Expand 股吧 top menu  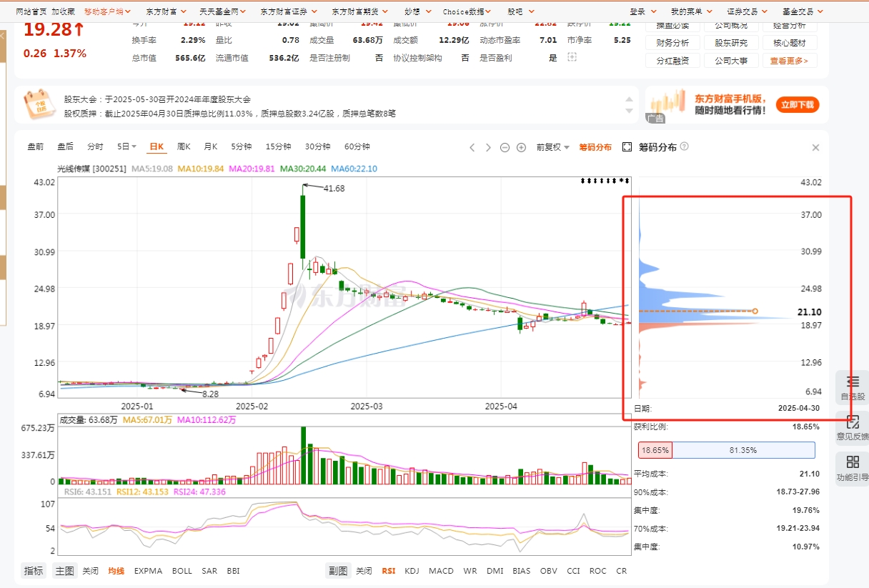click(x=520, y=11)
